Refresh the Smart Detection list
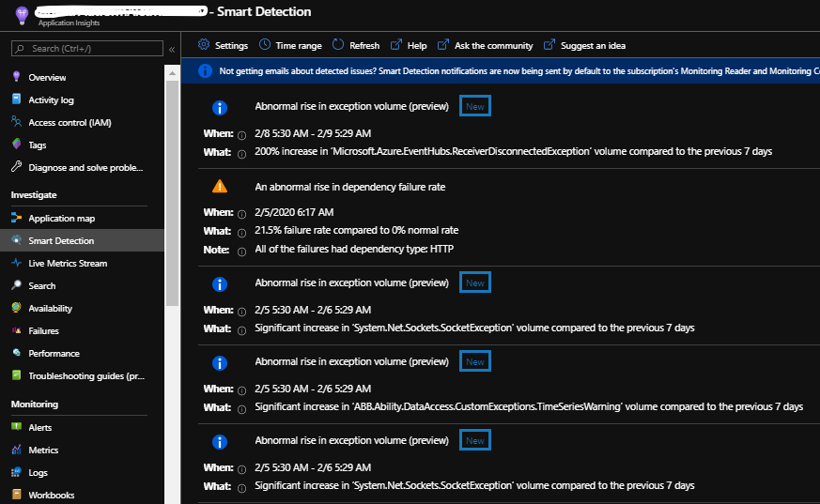 [356, 45]
